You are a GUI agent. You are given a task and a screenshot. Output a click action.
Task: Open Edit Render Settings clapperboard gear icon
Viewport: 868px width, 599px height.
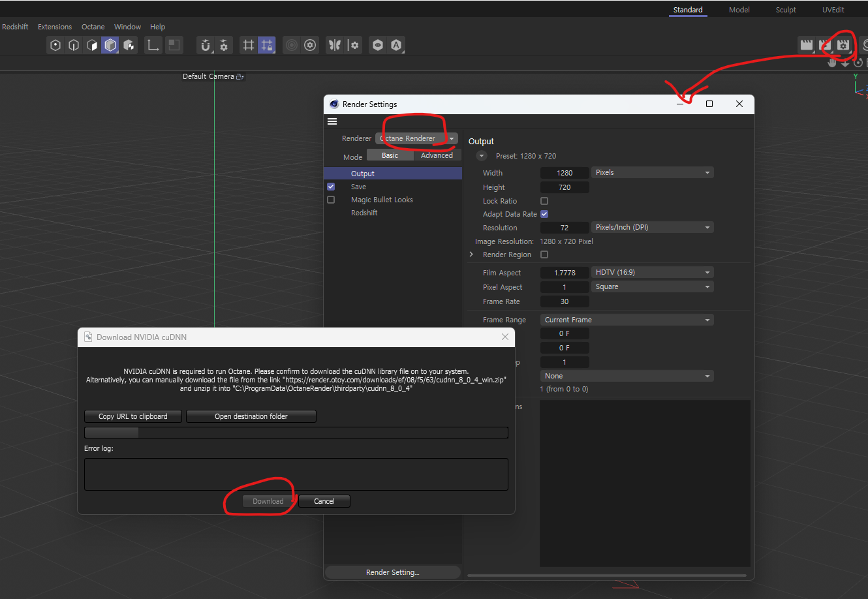pyautogui.click(x=844, y=45)
